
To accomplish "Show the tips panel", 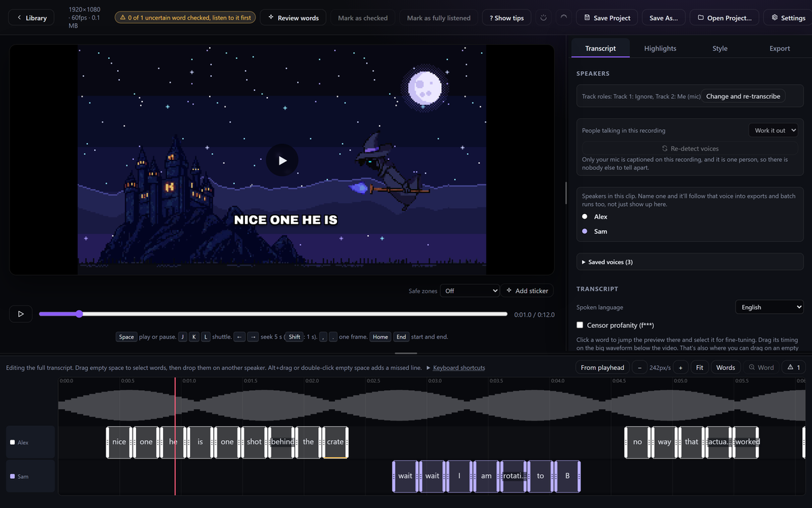I will [x=507, y=18].
